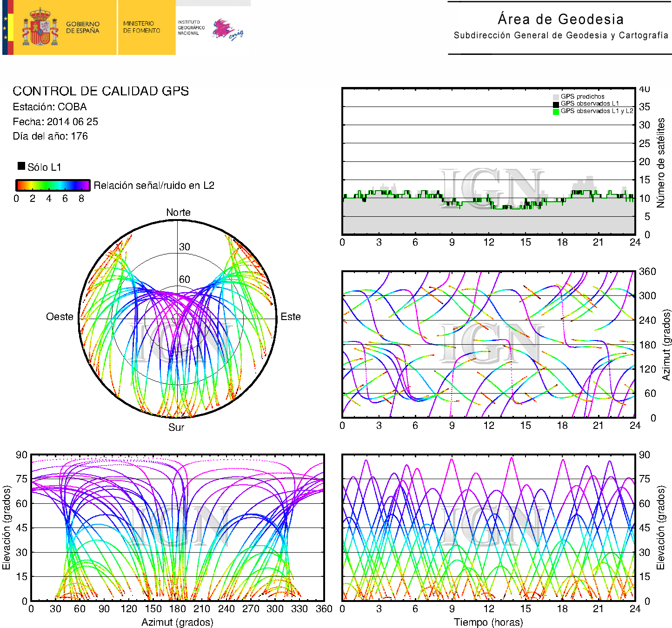The width and height of the screenshot is (672, 628).
Task: Click the gray GPS predichos legend marker
Action: point(556,97)
